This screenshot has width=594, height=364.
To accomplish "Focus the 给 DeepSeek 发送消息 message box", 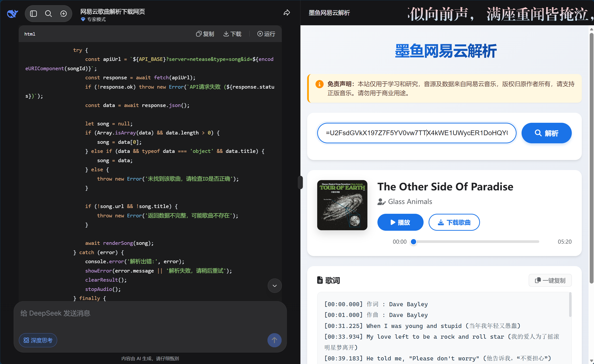I will pos(150,313).
